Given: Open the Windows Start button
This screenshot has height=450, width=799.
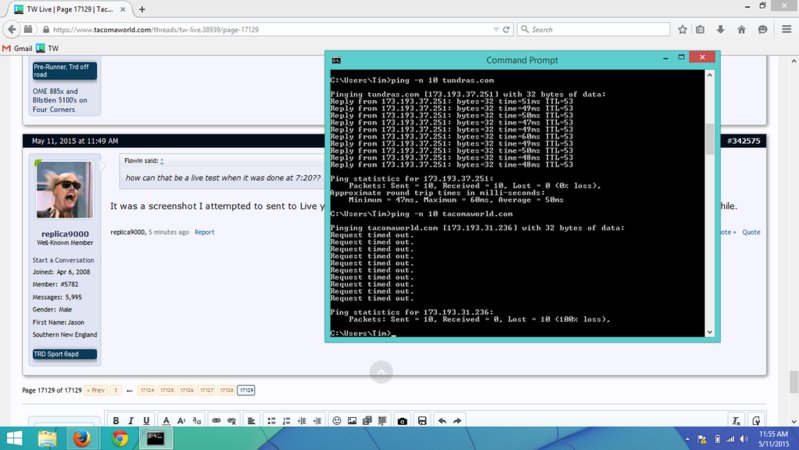Looking at the screenshot, I should (14, 438).
